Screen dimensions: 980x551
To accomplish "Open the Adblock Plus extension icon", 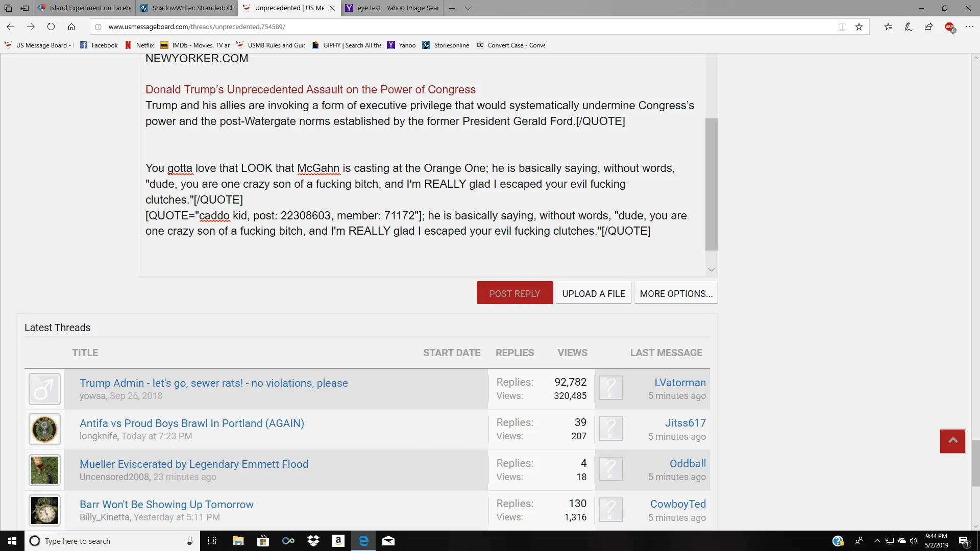I will coord(949,27).
